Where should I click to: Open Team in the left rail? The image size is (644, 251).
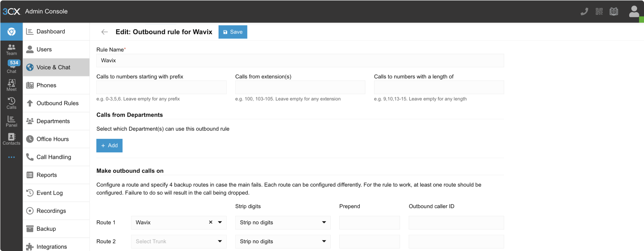coord(12,50)
